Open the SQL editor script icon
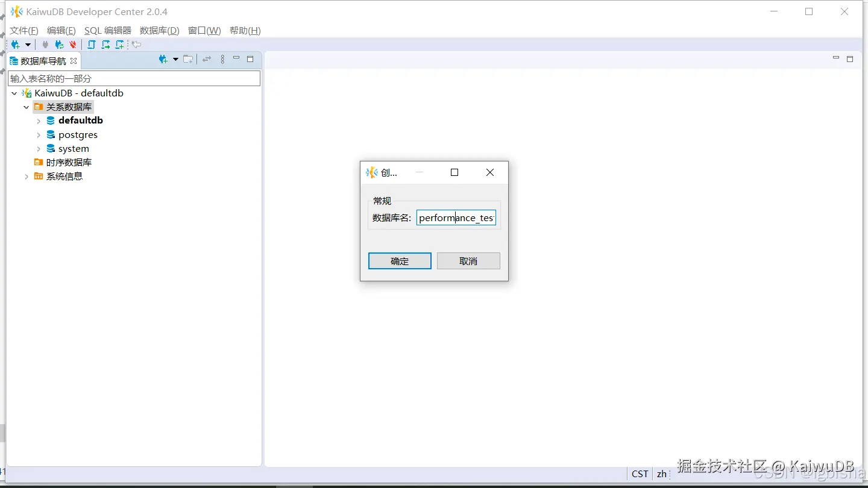 [92, 45]
